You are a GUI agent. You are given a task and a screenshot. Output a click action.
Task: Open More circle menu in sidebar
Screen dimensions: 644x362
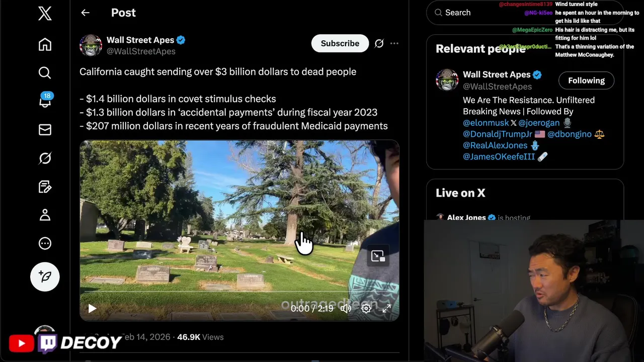(x=45, y=243)
